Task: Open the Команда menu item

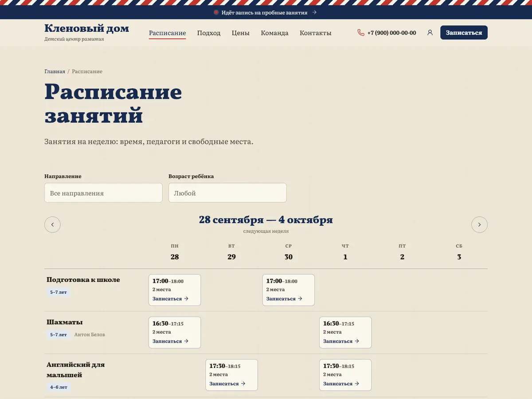Action: 275,33
